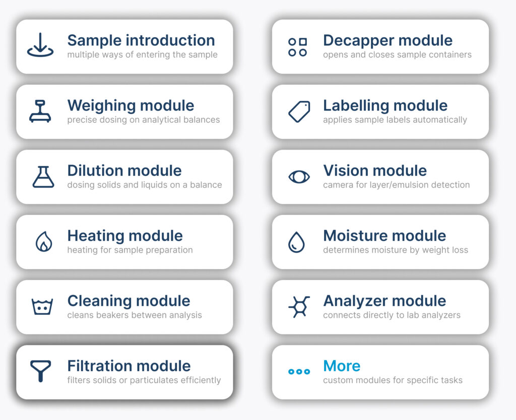Open the Sample introduction title
516x420 pixels.
(x=141, y=40)
